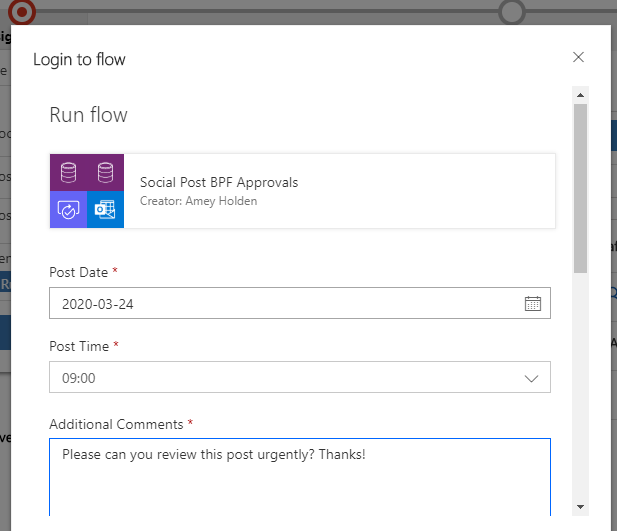Click the Post Date label

[x=79, y=272]
